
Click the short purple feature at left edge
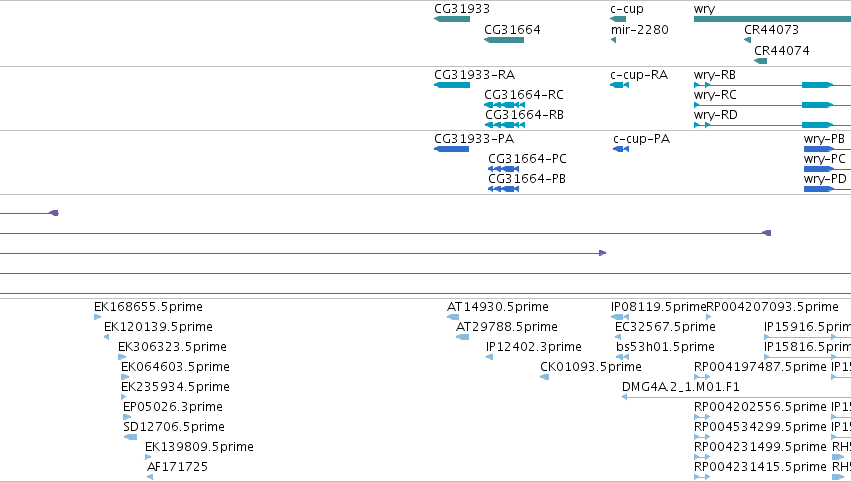tap(29, 213)
